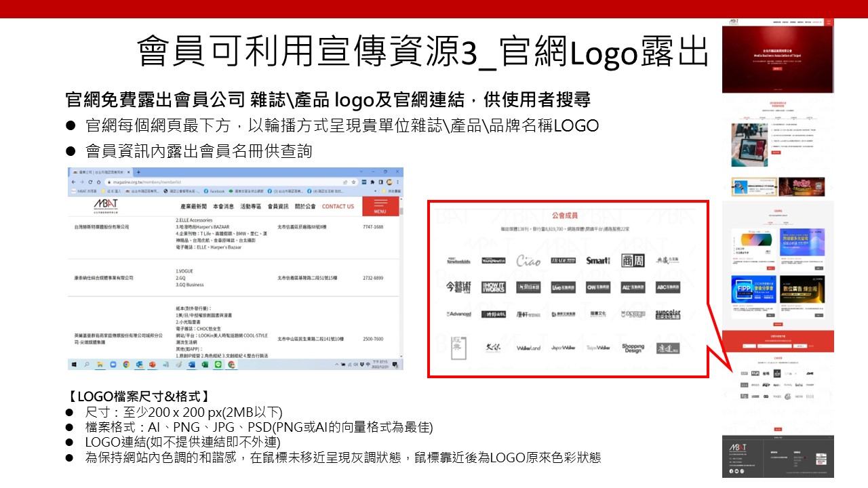868x488 pixels.
Task: Click the WalkerLand logo
Action: 528,348
